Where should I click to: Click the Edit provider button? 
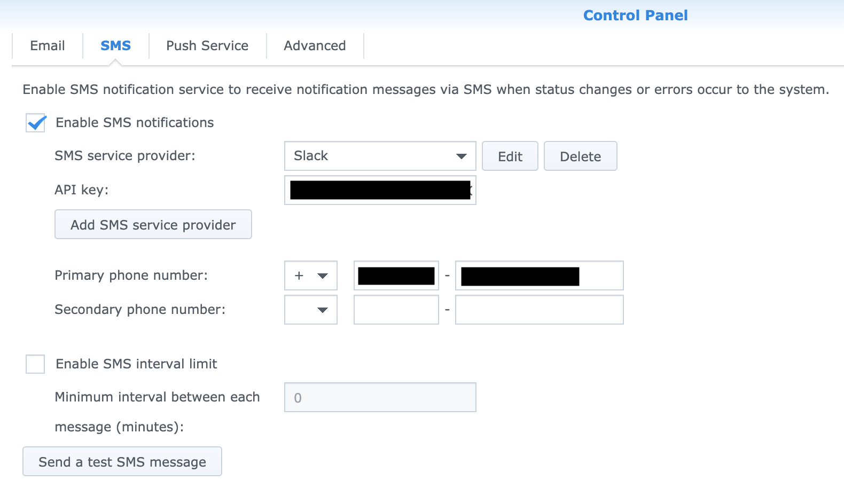coord(510,156)
